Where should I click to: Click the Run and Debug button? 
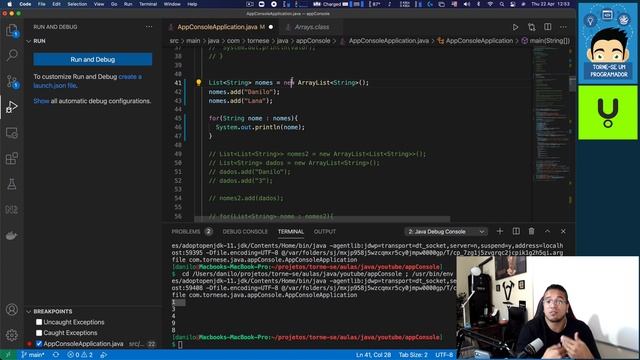click(x=93, y=59)
